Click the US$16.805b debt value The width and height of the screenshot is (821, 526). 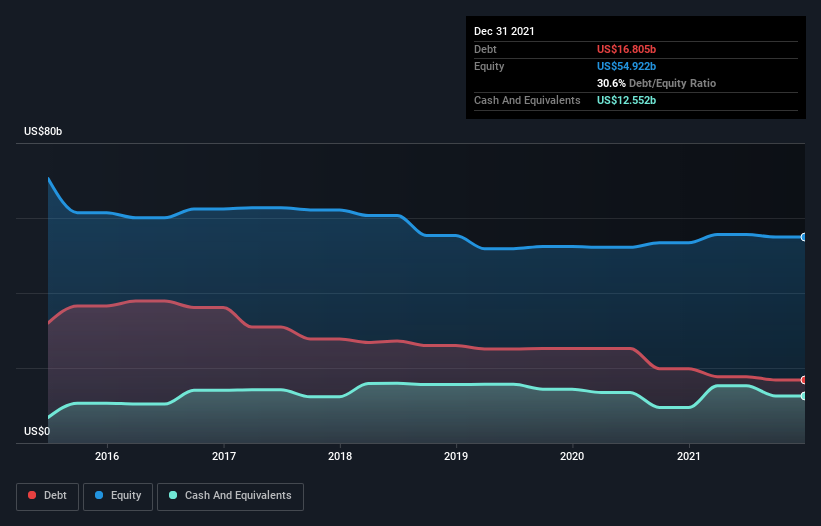(x=626, y=49)
